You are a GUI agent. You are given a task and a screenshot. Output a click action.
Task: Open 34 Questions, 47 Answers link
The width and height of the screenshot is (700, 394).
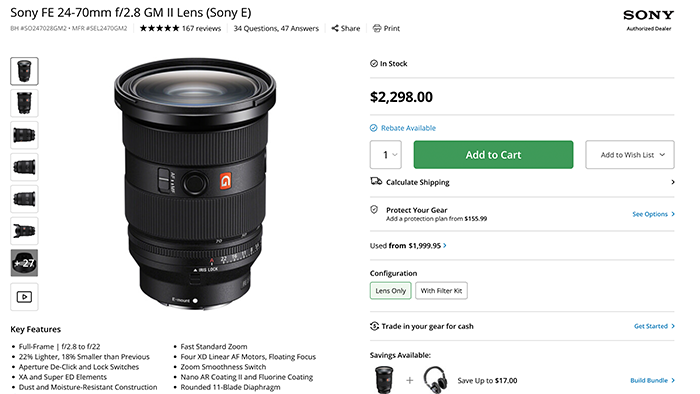point(276,29)
